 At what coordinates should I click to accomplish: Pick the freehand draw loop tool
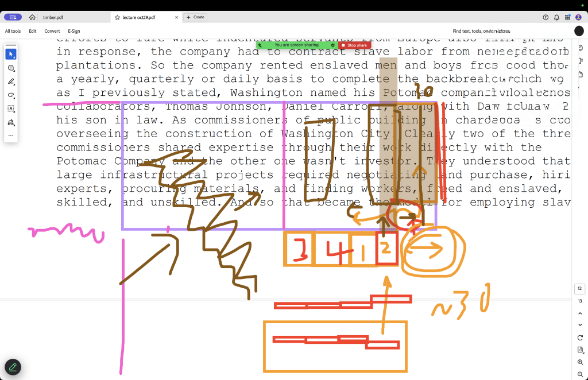click(x=11, y=95)
